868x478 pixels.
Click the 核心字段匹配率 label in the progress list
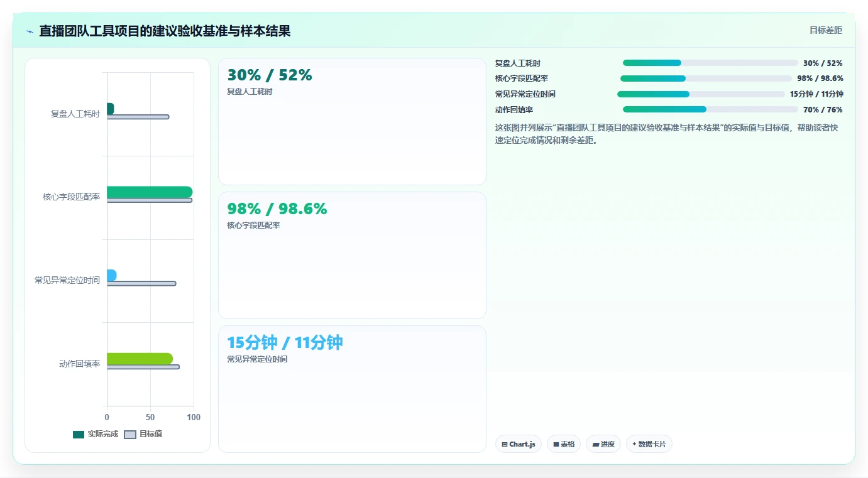point(522,79)
